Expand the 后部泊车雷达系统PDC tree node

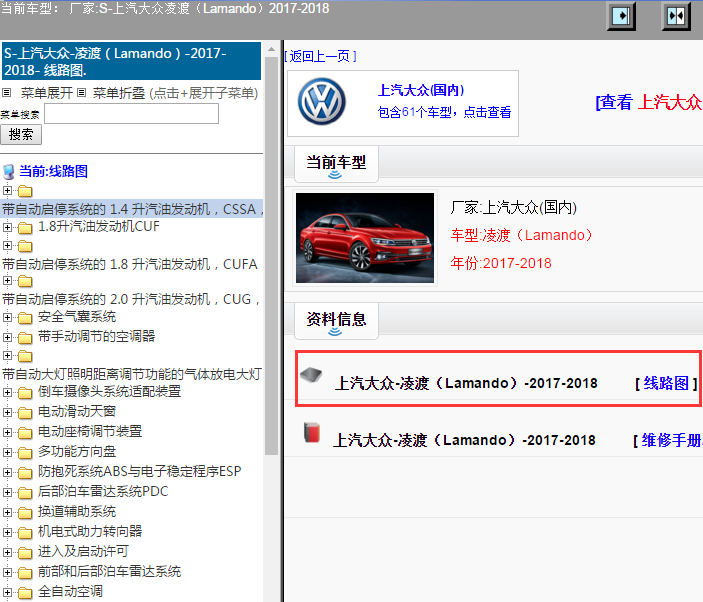click(x=7, y=492)
